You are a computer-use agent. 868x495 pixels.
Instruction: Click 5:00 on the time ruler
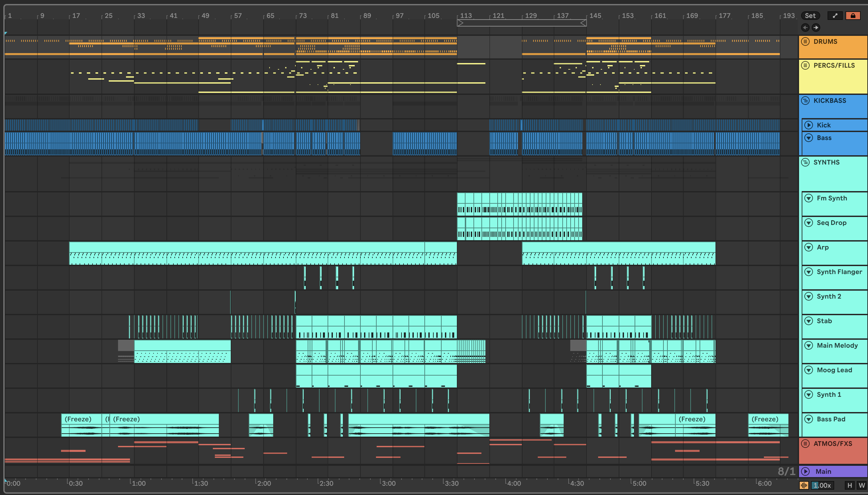639,483
